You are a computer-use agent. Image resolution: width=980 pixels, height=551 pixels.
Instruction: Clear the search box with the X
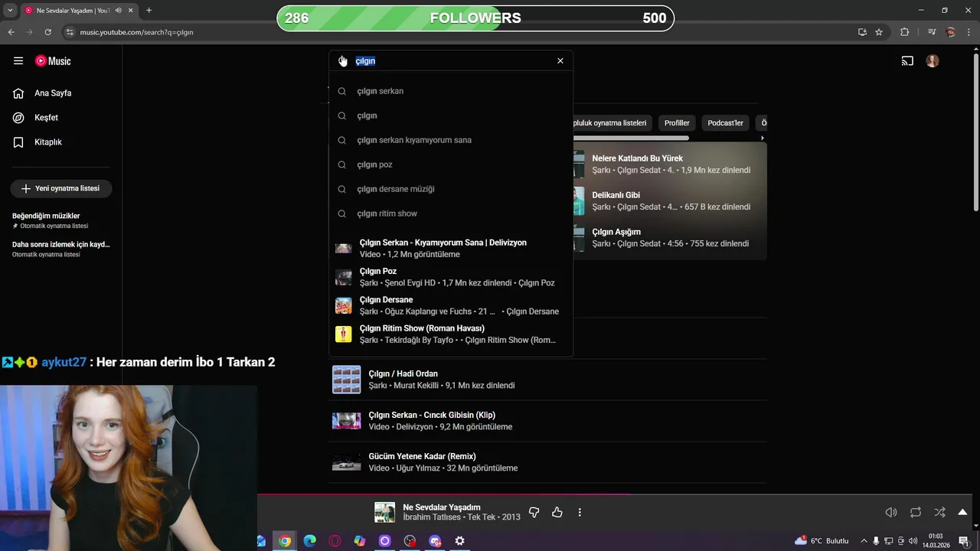coord(560,60)
